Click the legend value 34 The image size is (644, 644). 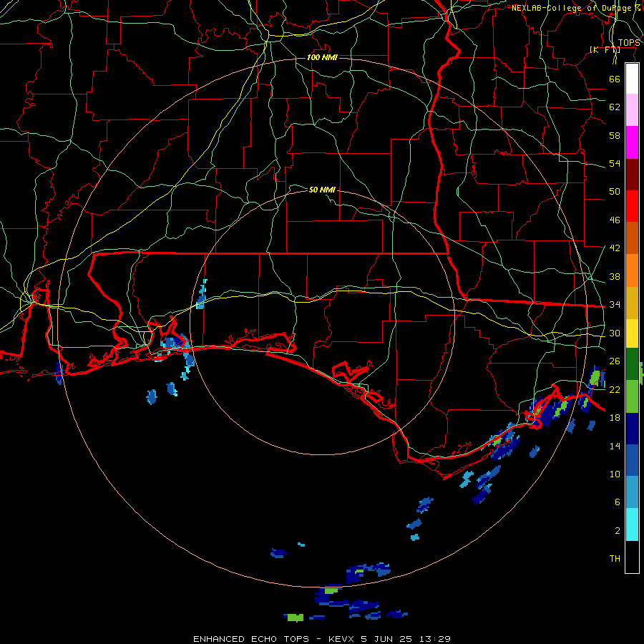pyautogui.click(x=615, y=304)
